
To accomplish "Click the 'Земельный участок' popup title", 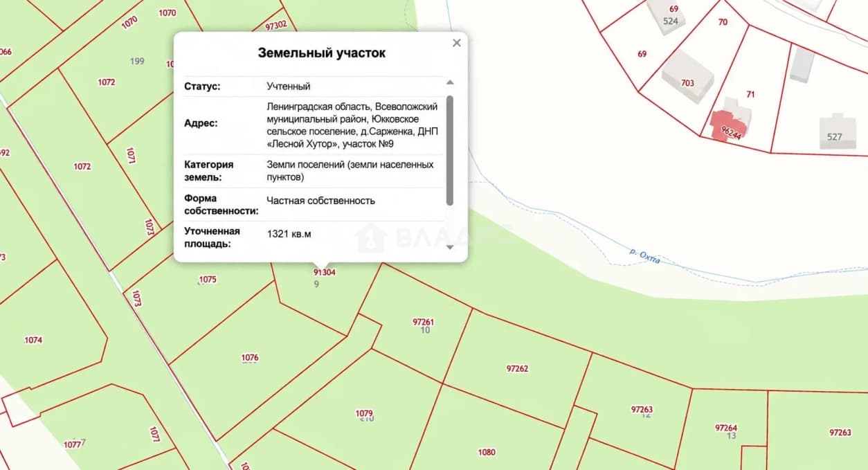I will [x=322, y=53].
